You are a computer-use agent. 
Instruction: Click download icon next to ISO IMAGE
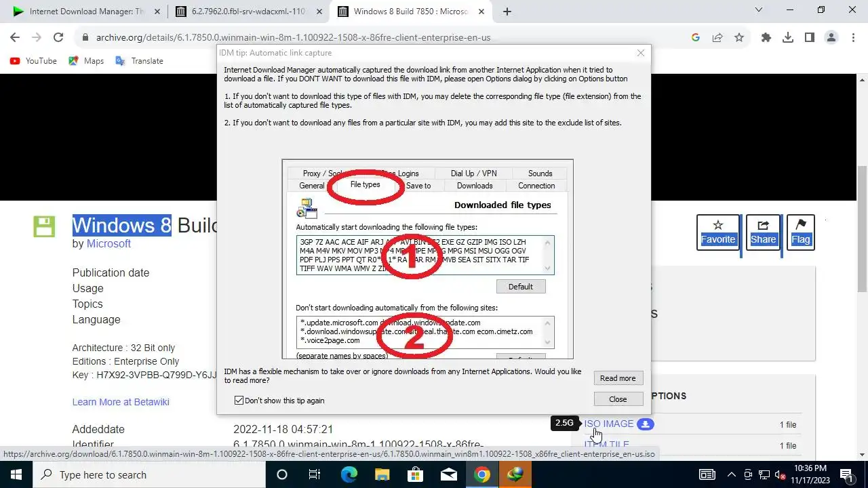pos(646,424)
